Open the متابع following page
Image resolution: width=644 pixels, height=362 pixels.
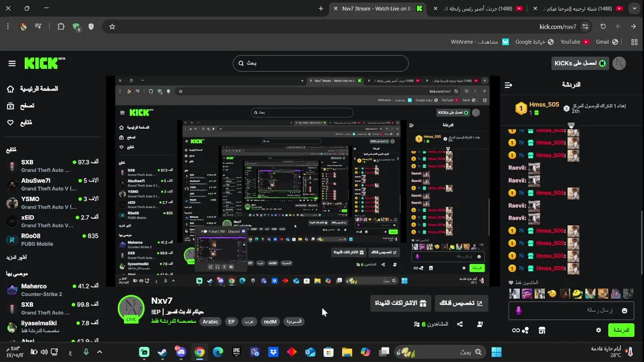pyautogui.click(x=19, y=122)
